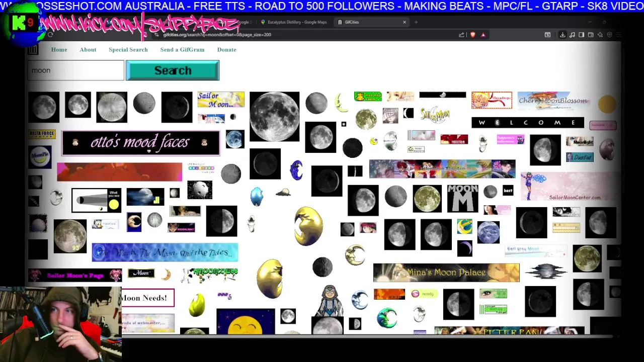This screenshot has width=644, height=362.
Task: Open the media music note icon
Action: [572, 35]
